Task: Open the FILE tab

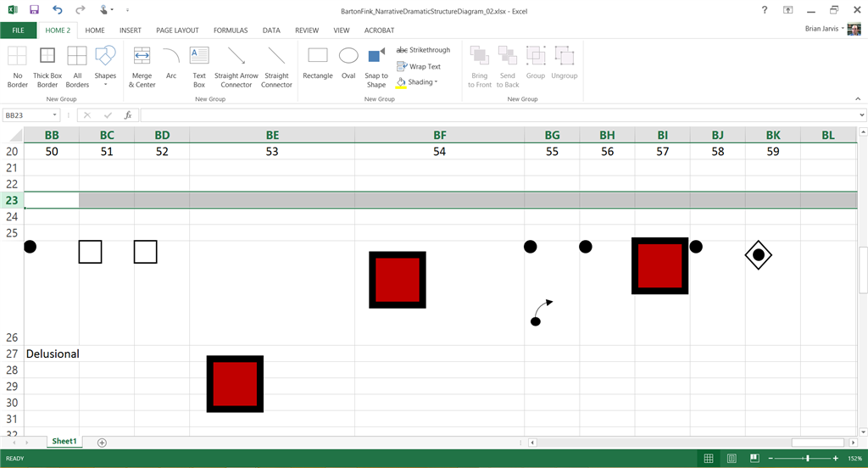Action: tap(19, 31)
